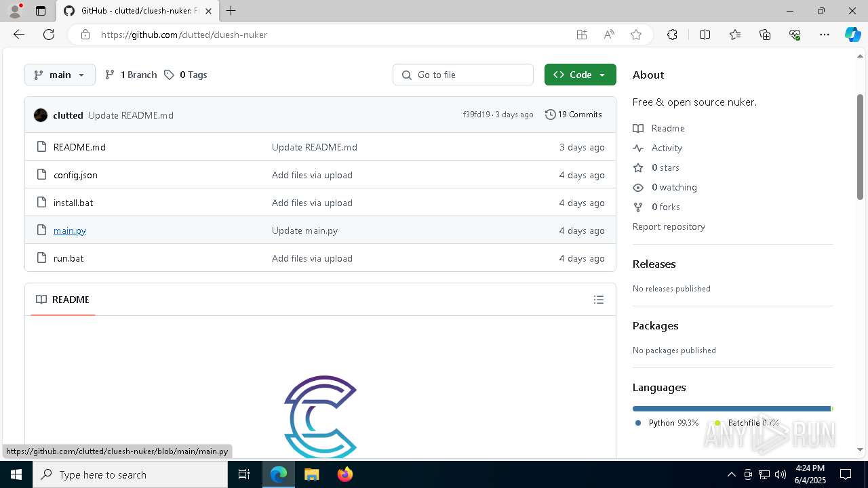Go back to previous page
The height and width of the screenshot is (488, 868).
[x=19, y=35]
